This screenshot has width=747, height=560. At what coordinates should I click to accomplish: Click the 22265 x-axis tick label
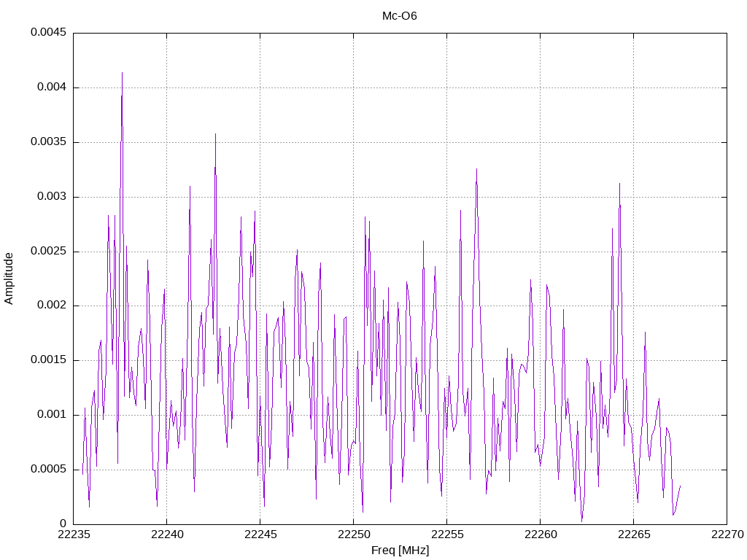[x=634, y=534]
